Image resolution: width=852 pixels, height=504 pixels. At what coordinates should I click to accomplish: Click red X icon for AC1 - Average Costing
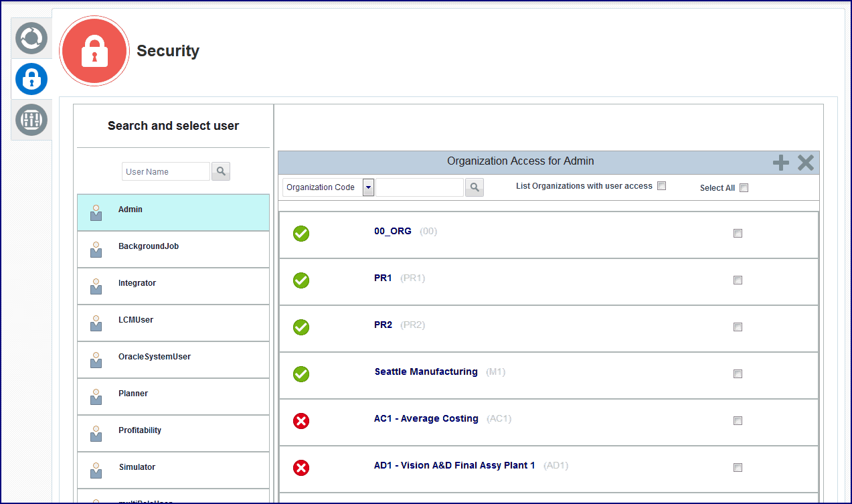tap(301, 421)
